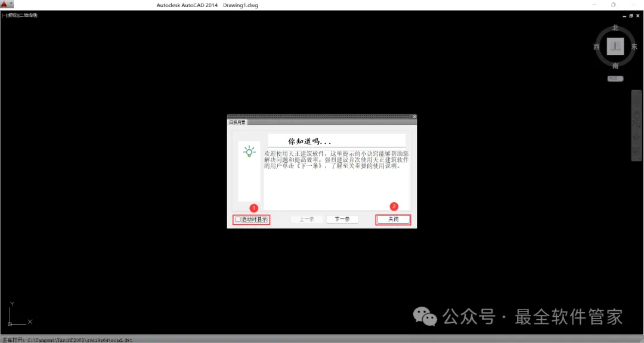The image size is (644, 343).
Task: Click the bottom navigation bar icon
Action: click(x=637, y=152)
